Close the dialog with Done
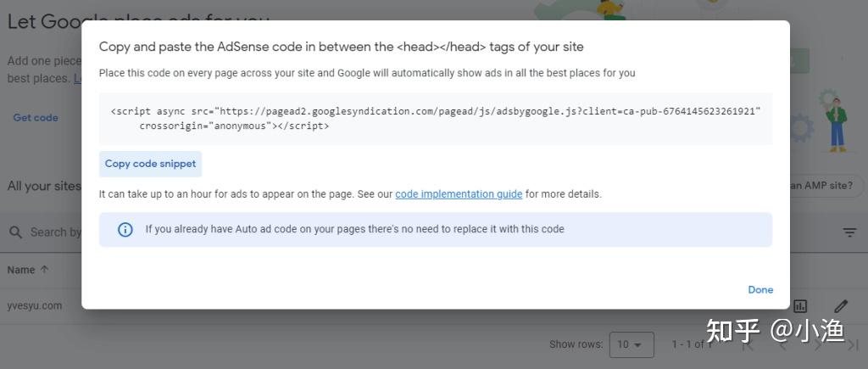 (x=760, y=290)
